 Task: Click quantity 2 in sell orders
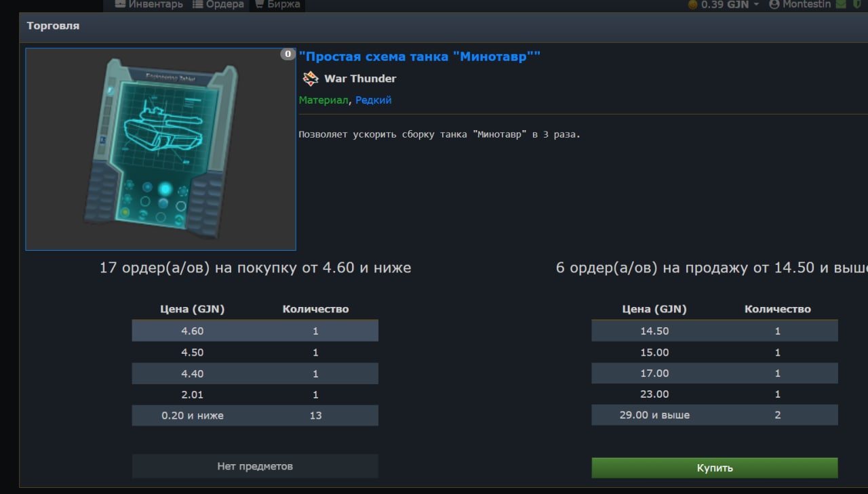(x=778, y=415)
